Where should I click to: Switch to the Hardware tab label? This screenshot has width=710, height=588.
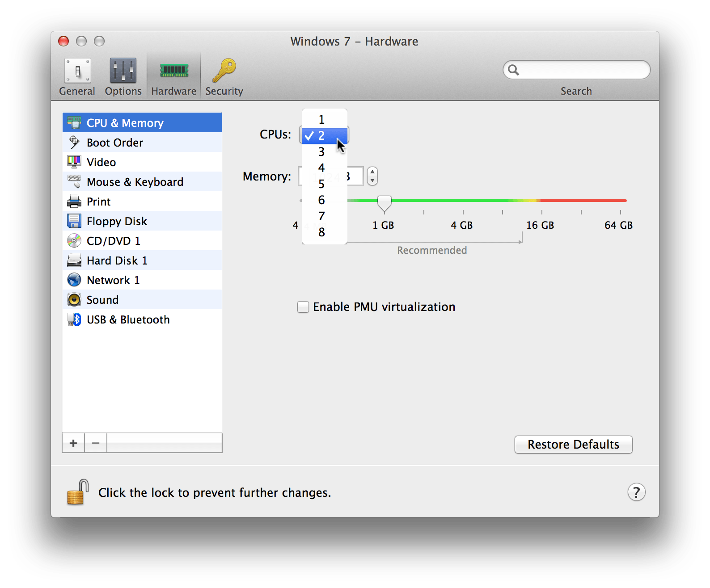173,91
